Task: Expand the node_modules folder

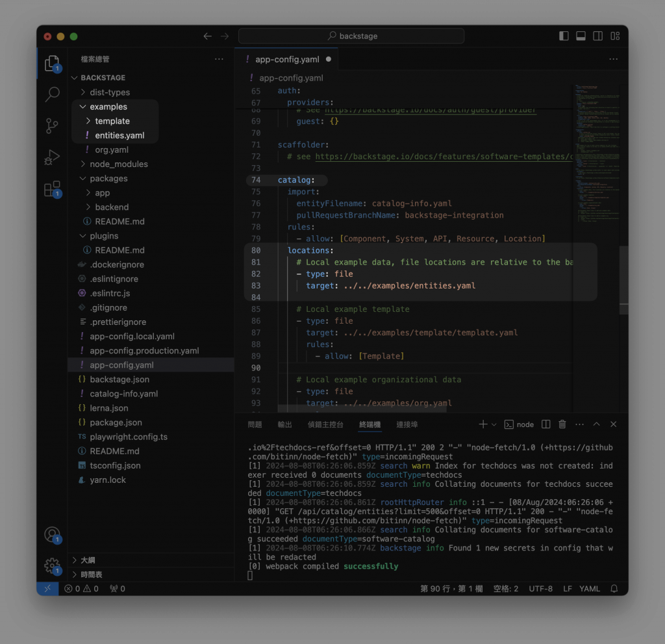Action: click(150, 164)
